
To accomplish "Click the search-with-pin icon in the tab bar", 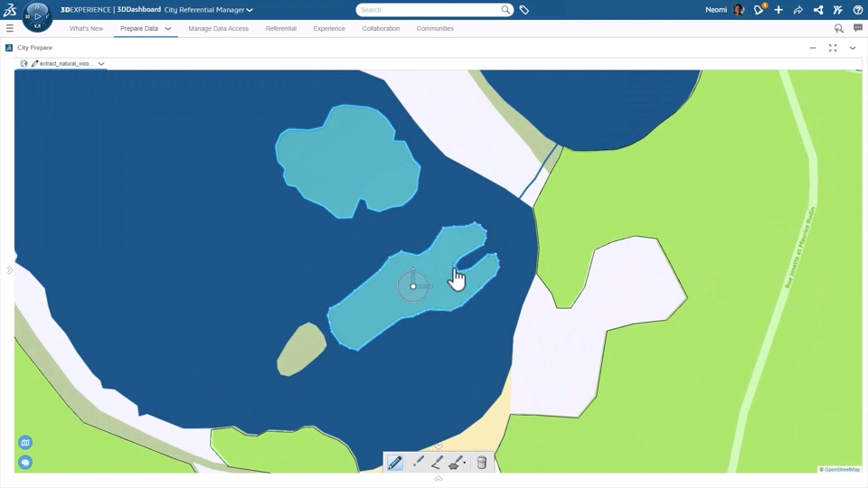I will pyautogui.click(x=839, y=28).
